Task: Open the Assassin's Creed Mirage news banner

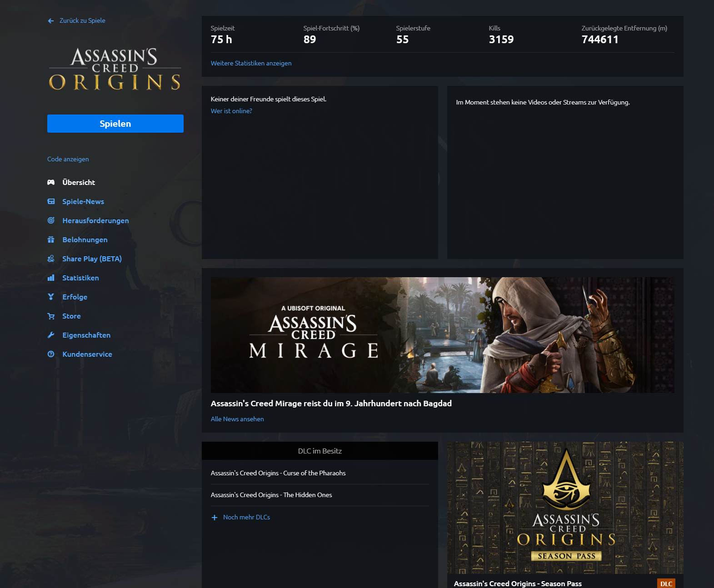Action: [443, 335]
